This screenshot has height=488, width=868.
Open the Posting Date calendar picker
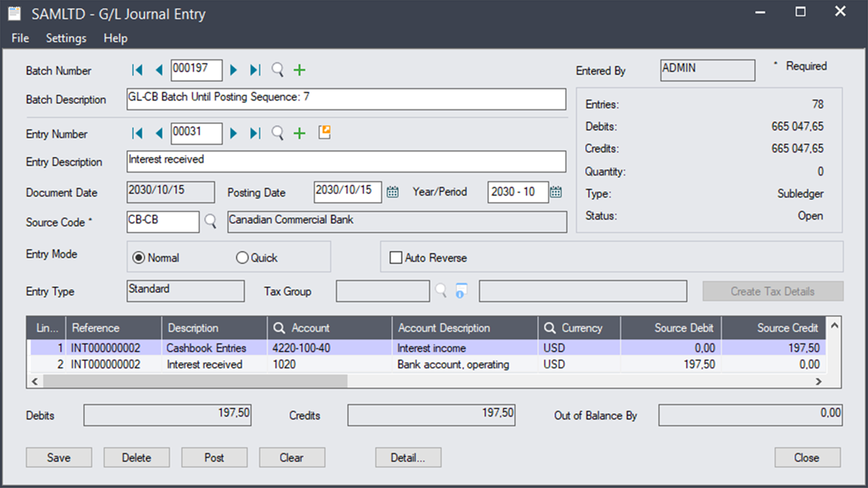392,192
